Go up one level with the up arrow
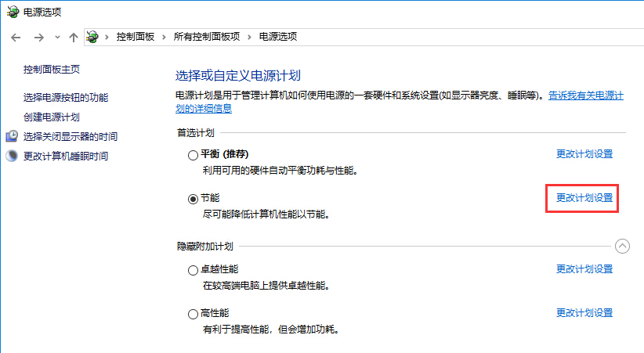 (x=73, y=38)
